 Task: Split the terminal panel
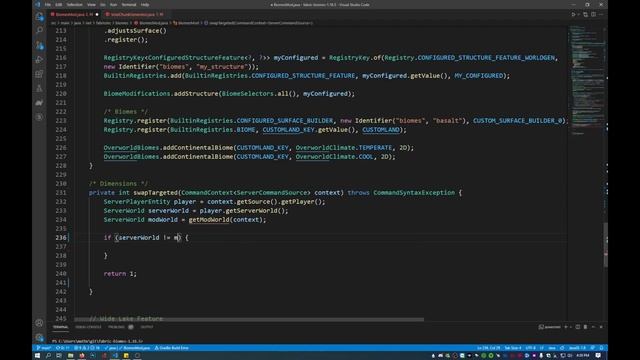(x=578, y=327)
